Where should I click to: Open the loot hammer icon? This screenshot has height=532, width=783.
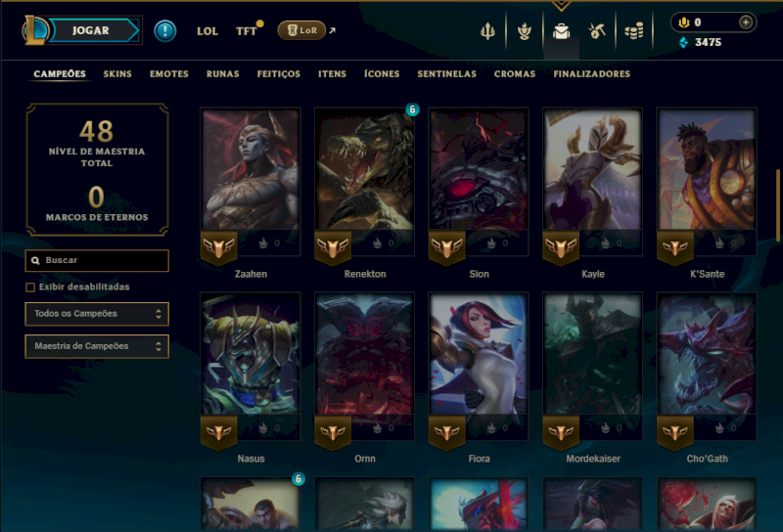(597, 31)
